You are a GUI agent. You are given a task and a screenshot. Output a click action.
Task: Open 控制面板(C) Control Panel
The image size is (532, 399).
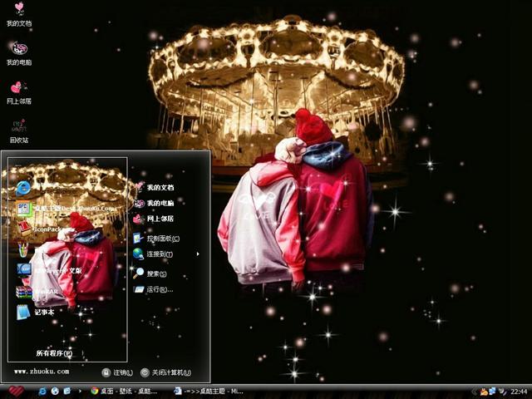point(156,239)
